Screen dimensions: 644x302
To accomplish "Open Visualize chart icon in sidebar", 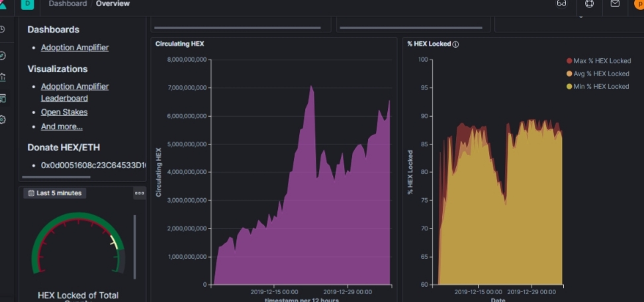I will pos(3,77).
